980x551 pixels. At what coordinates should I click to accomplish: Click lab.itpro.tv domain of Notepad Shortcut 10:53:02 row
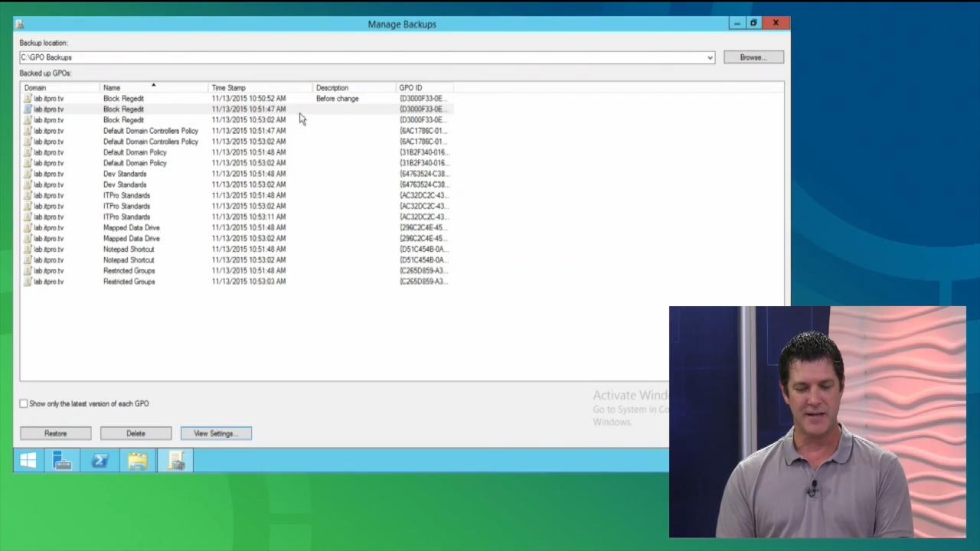coord(49,259)
